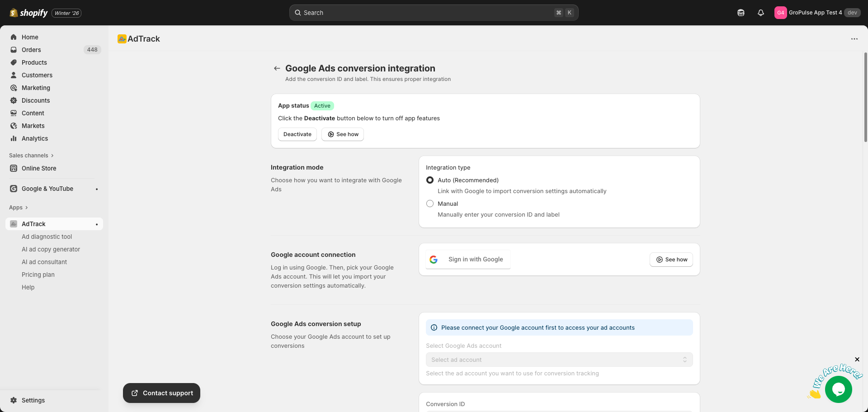Open the Select ad account dropdown

click(x=559, y=360)
